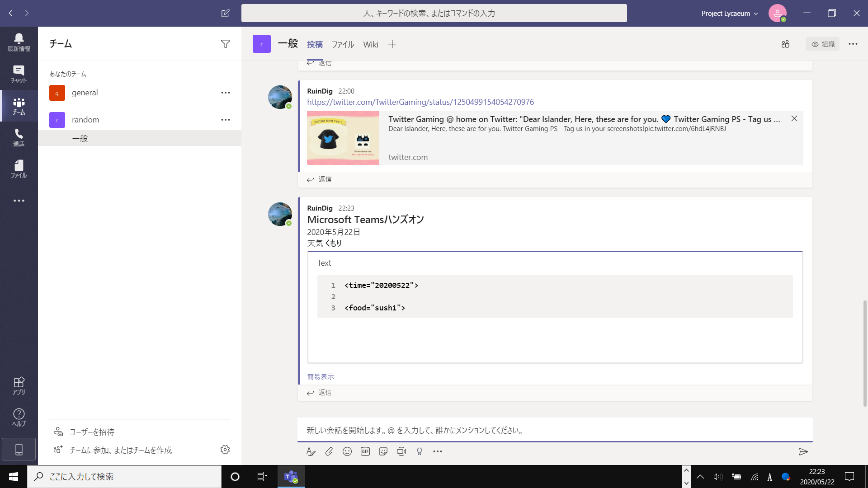868x488 pixels.
Task: Open the TwitterGaming status link
Action: (x=420, y=102)
